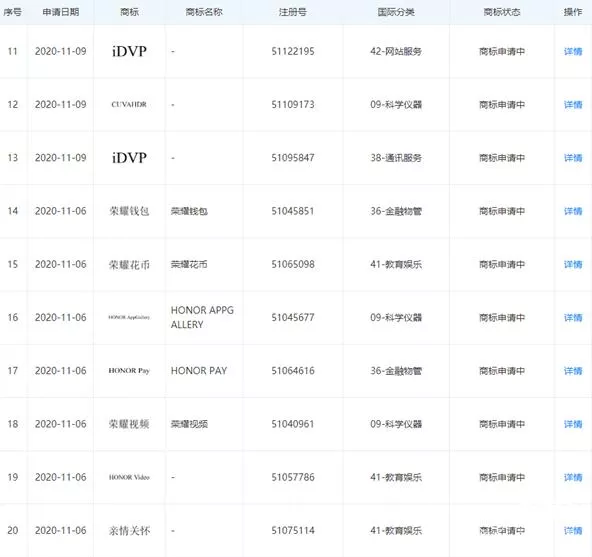Click HONOR AppGallery trademark image
The height and width of the screenshot is (557, 592).
[x=129, y=317]
